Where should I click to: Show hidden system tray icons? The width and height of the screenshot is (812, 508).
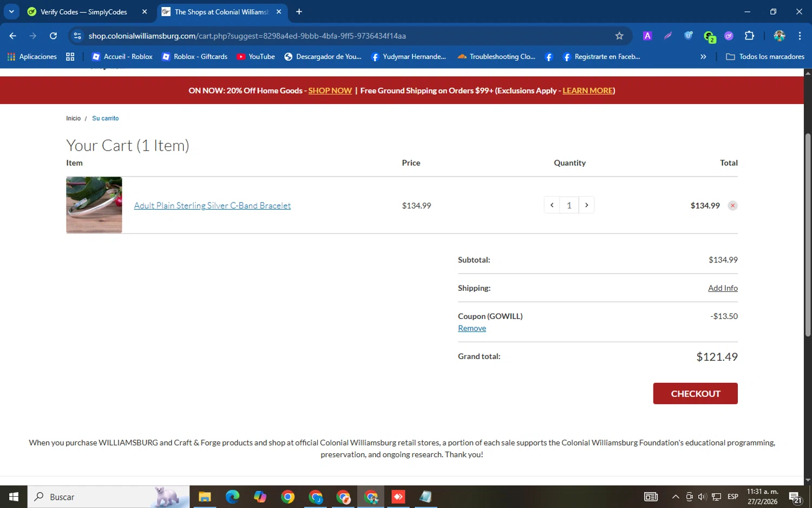click(x=676, y=497)
